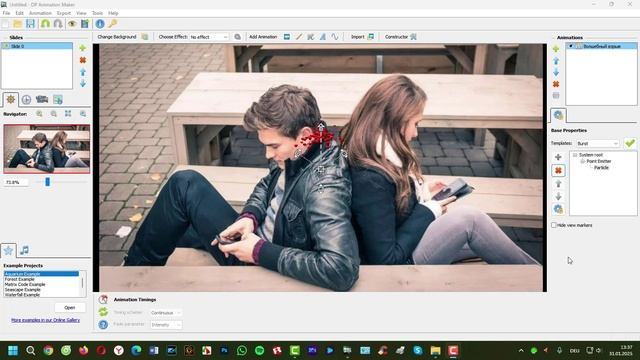
Task: Open Timing scheme dropdown showing Continuous
Action: pos(166,313)
